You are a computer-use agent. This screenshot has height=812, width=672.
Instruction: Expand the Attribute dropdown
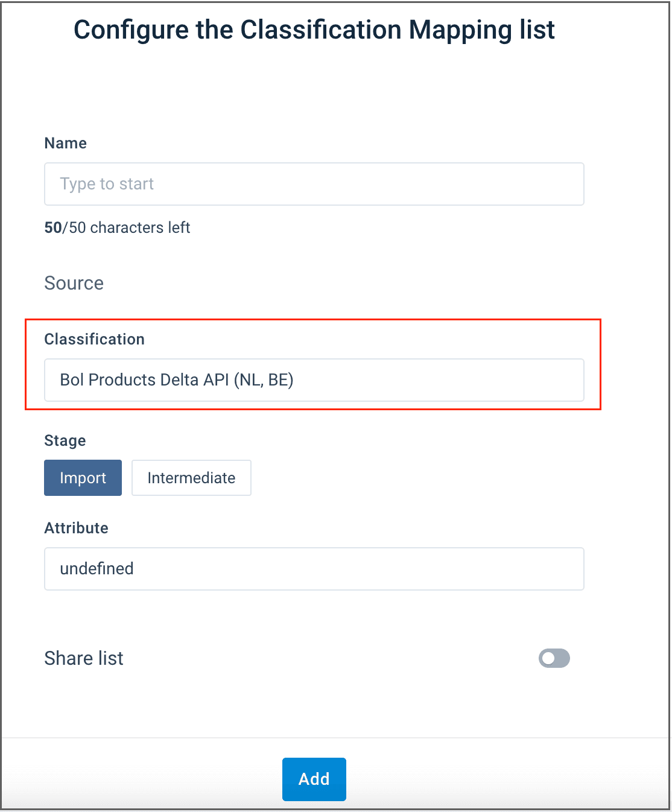click(x=314, y=569)
